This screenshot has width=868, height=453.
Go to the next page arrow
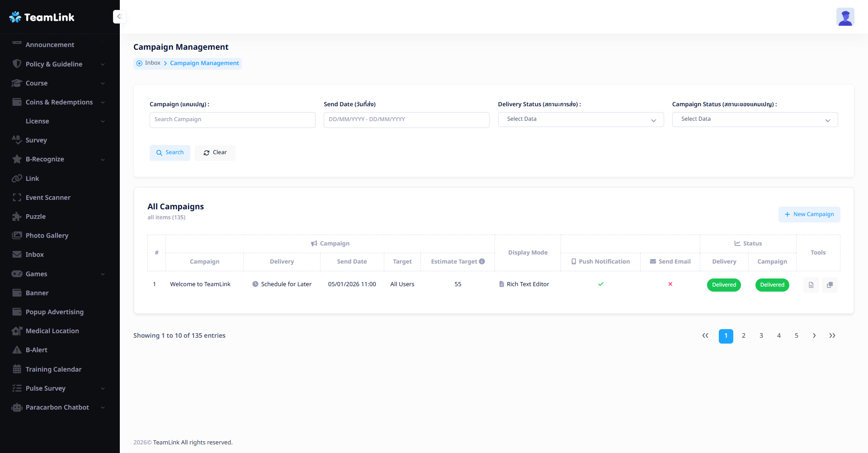[814, 335]
